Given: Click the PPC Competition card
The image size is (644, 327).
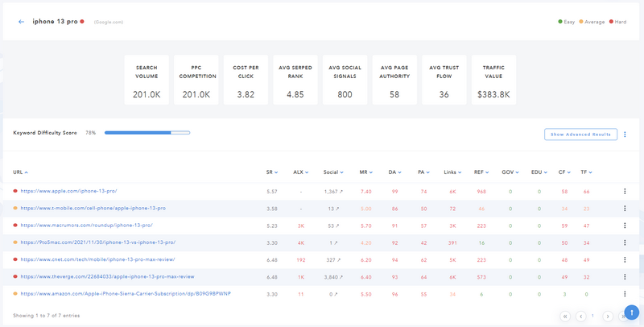Looking at the screenshot, I should point(196,80).
